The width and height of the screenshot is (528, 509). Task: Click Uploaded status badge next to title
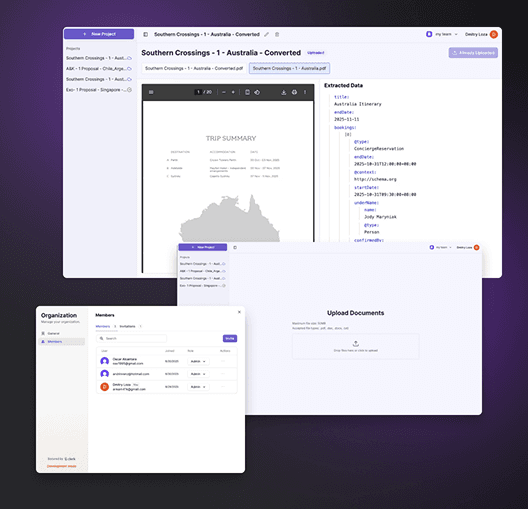(316, 53)
